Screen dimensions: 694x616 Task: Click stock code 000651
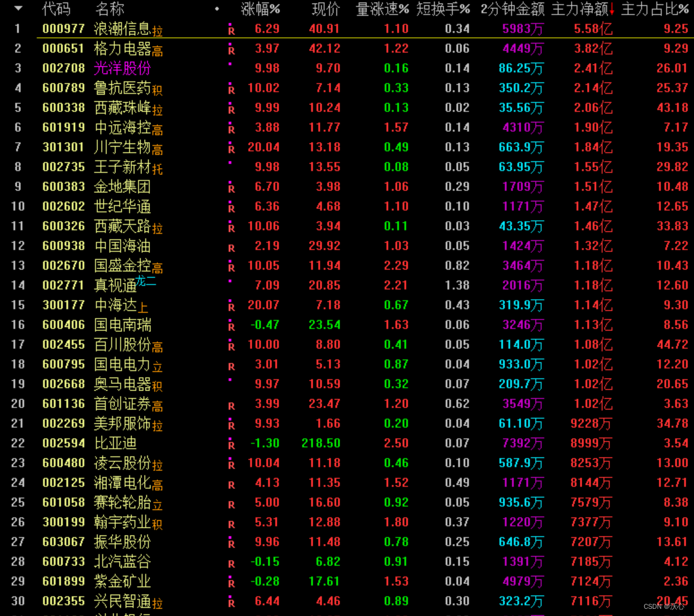(63, 48)
